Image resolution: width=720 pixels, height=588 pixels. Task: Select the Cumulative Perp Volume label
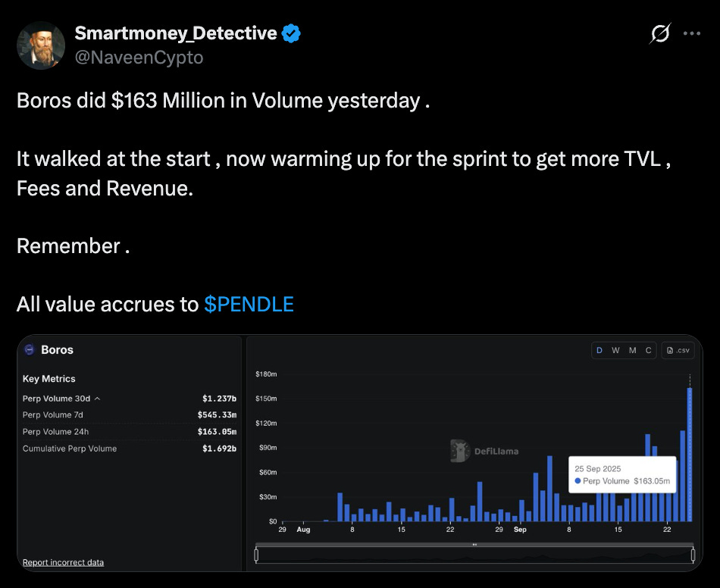coord(69,449)
